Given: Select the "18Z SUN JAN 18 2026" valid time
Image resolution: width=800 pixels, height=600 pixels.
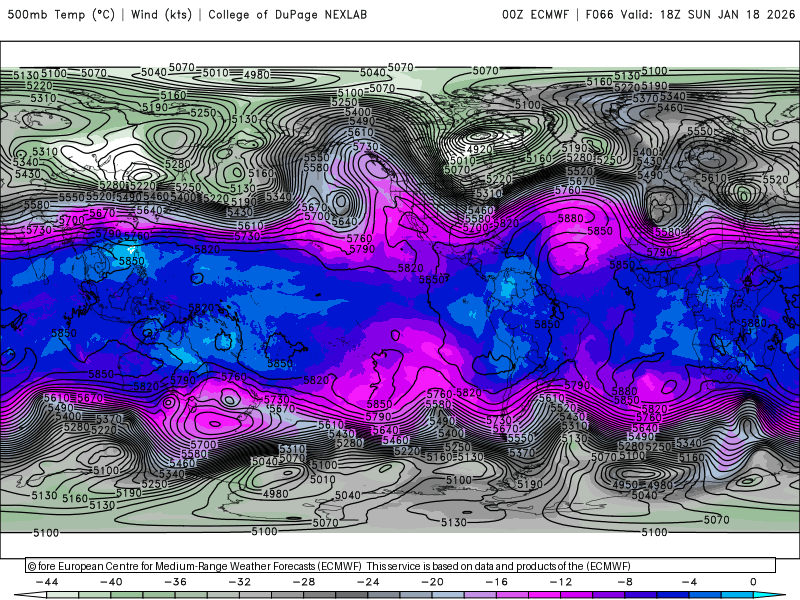Looking at the screenshot, I should (x=728, y=15).
